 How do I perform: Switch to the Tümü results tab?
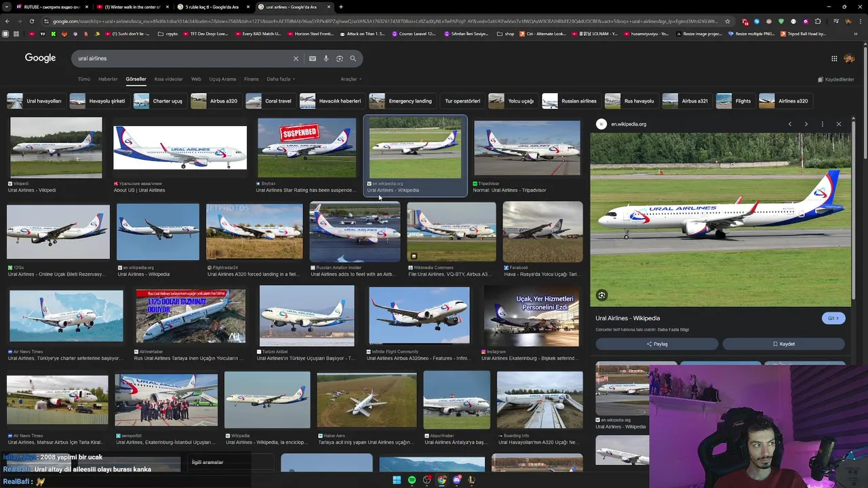pos(84,79)
